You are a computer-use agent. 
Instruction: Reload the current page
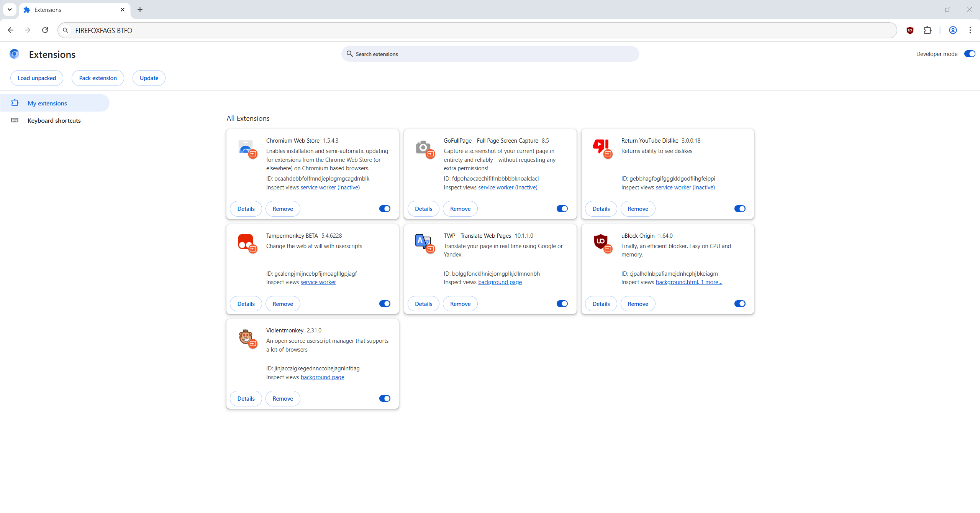(x=45, y=30)
